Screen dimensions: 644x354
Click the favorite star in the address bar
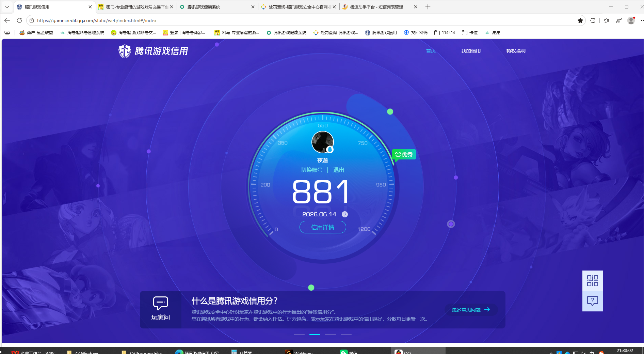(580, 20)
